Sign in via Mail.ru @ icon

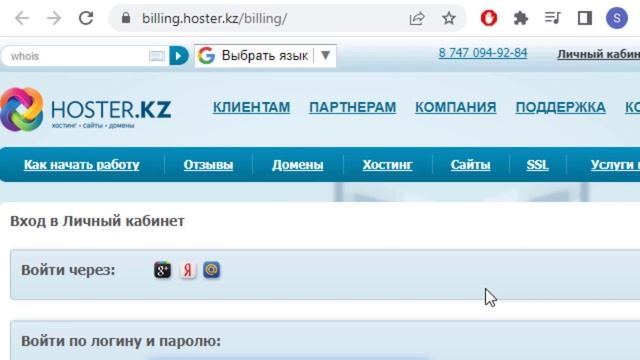point(212,270)
